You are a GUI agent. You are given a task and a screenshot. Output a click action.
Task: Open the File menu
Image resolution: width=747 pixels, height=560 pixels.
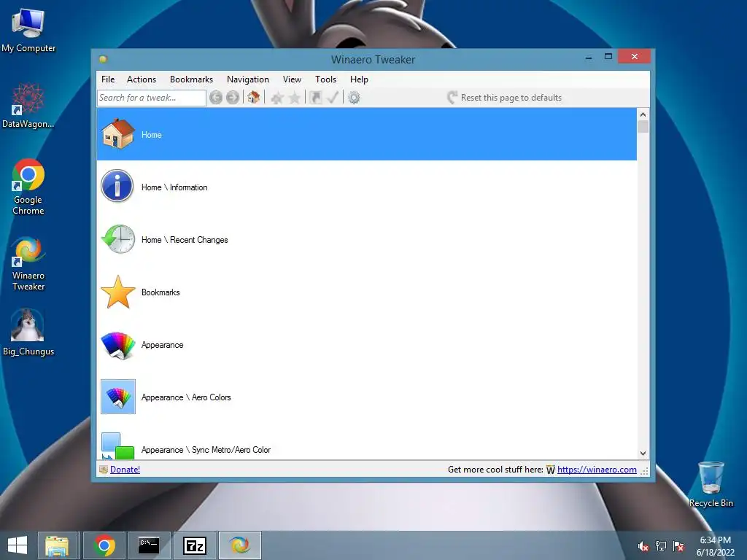coord(108,79)
